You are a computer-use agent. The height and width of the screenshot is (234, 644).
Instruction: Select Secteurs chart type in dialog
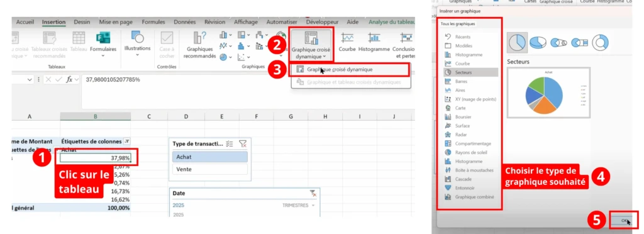coord(470,72)
